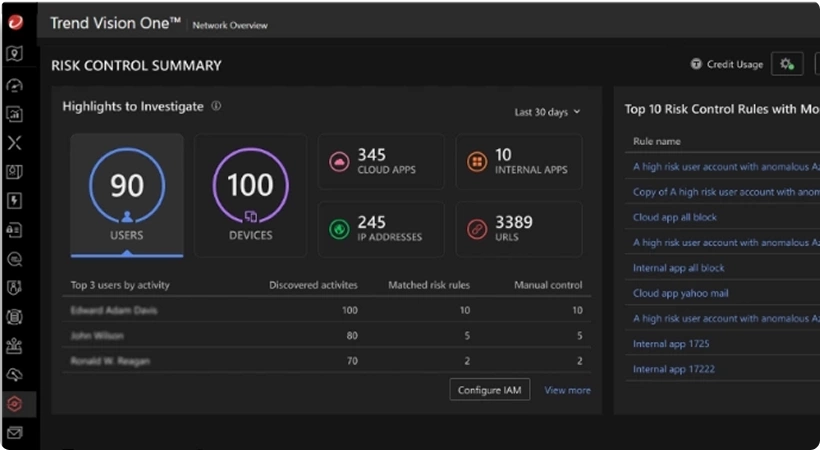
Task: Click the Trend Micro logo icon
Action: (15, 22)
